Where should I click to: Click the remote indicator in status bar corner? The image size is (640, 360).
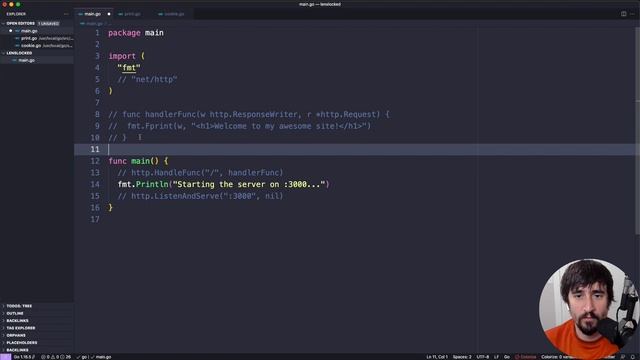click(5, 357)
